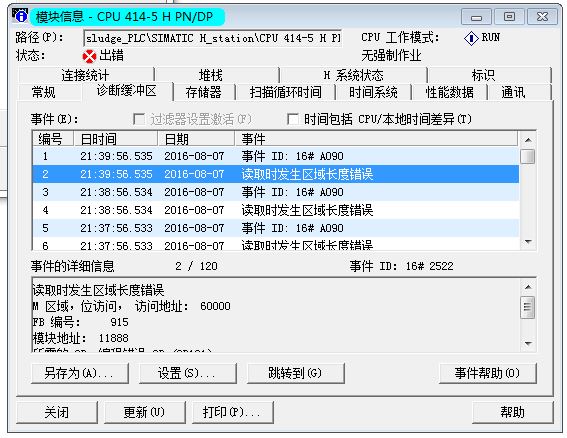Click the detail pane scrollbar thumb
This screenshot has width=567, height=438.
pyautogui.click(x=528, y=307)
